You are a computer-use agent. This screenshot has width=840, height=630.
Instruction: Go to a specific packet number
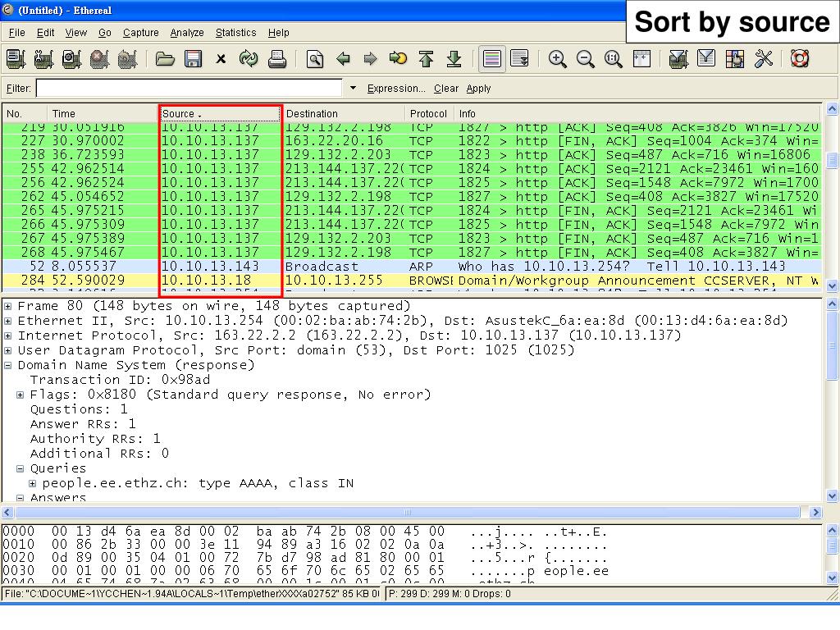click(398, 59)
